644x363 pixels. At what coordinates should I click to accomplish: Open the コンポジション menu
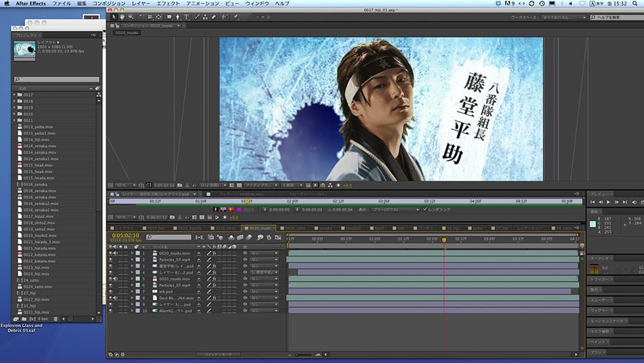point(108,3)
